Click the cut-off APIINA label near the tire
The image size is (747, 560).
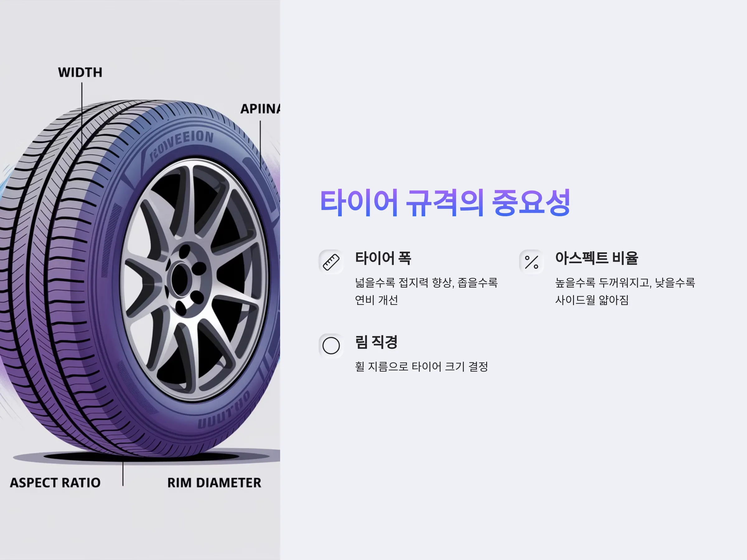[260, 109]
